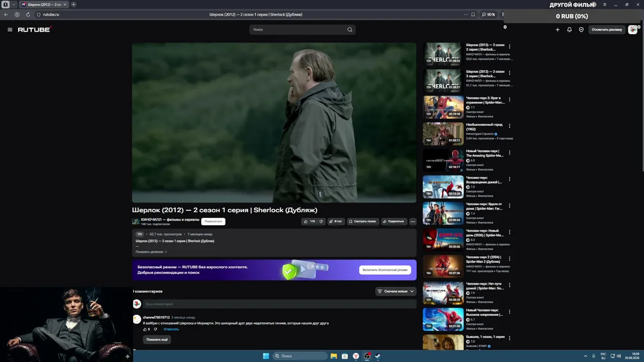Switch the РУС keyboard language indicator
Screen dimensions: 644x362
point(603,356)
